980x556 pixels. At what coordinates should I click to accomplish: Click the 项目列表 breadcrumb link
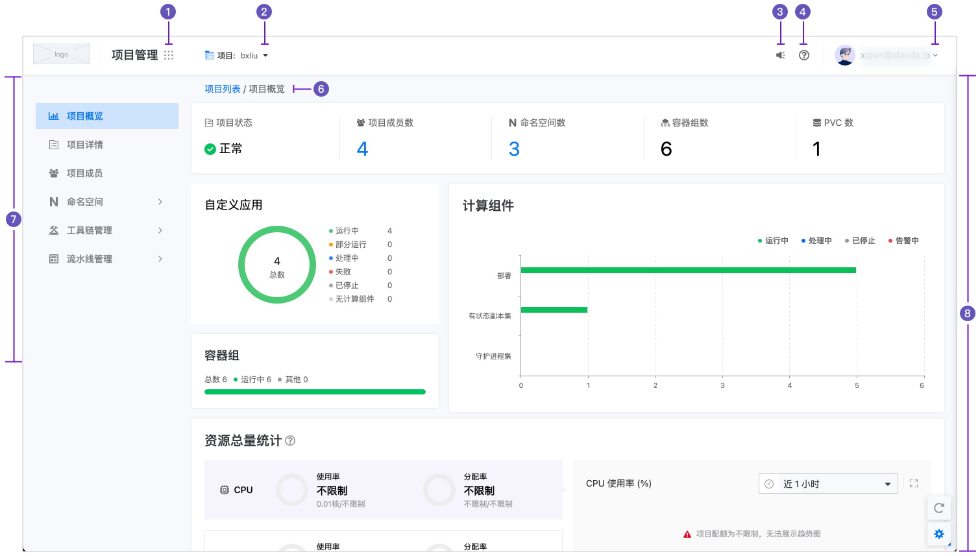(x=222, y=89)
